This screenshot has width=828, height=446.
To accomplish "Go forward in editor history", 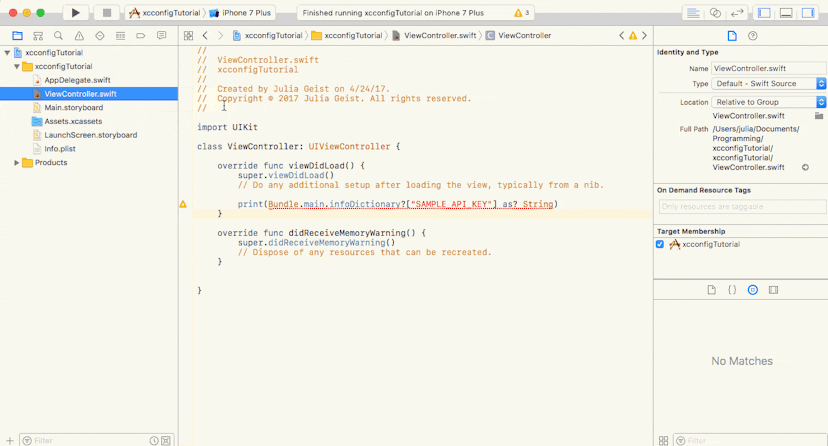I will [221, 35].
